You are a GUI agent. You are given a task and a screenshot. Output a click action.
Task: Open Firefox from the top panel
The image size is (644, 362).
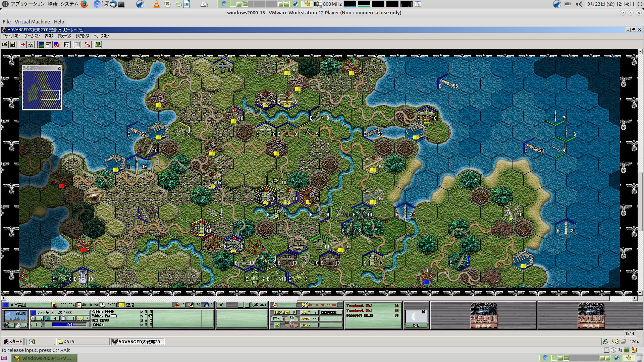[x=85, y=4]
